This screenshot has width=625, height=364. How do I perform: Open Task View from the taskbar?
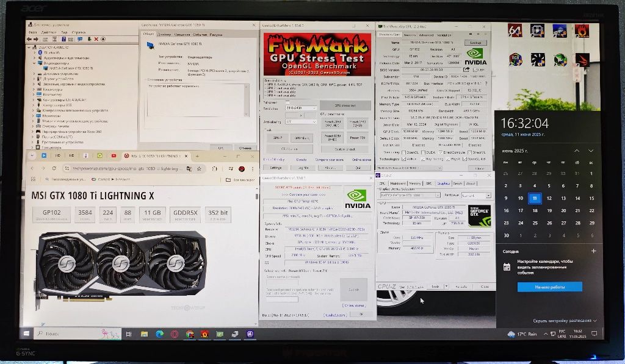[x=129, y=334]
